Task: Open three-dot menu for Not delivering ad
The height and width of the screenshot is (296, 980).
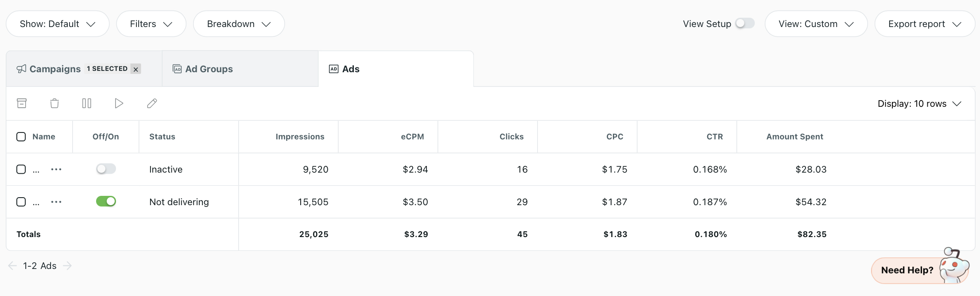Action: coord(56,202)
